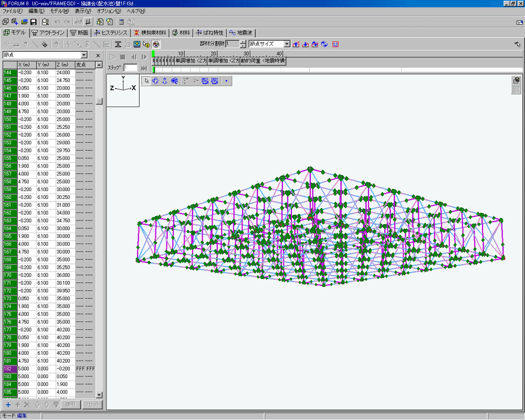The image size is (525, 420).
Task: Select the rotate view tool in viewport toolbar
Action: (x=155, y=81)
